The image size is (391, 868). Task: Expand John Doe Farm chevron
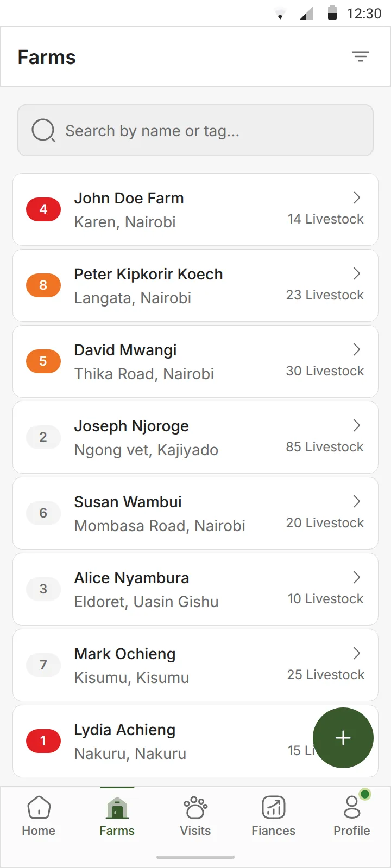coord(357,197)
